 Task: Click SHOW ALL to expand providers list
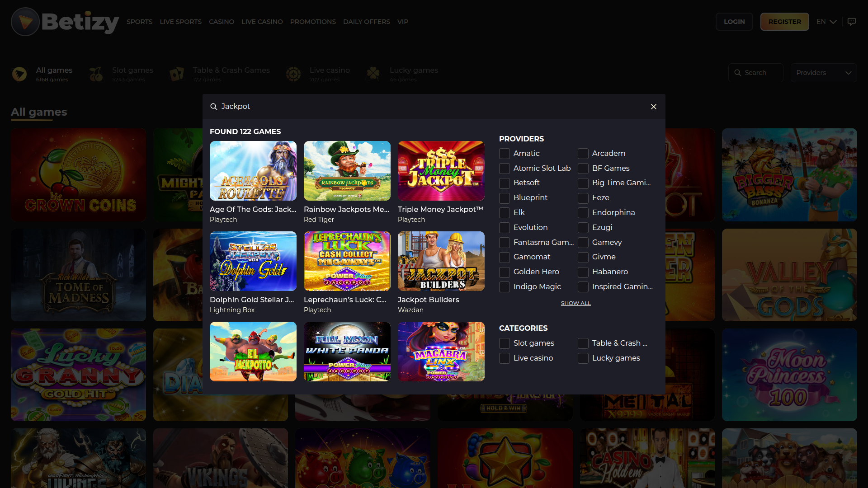point(576,303)
